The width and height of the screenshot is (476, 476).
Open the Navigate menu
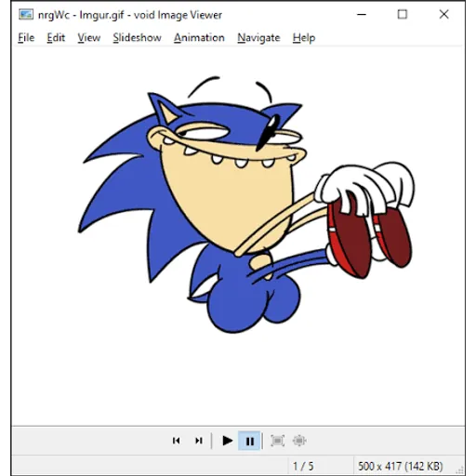pyautogui.click(x=258, y=38)
